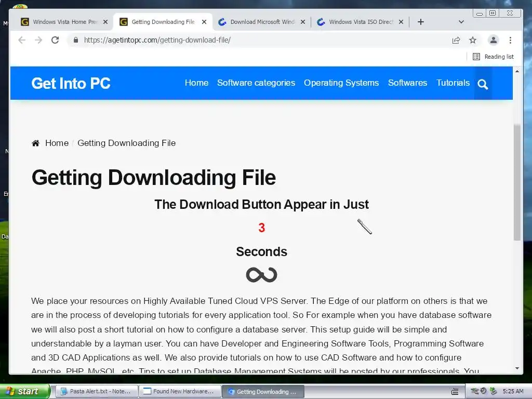This screenshot has height=399, width=532.
Task: Close the Getting Downloading File tab
Action: click(204, 22)
